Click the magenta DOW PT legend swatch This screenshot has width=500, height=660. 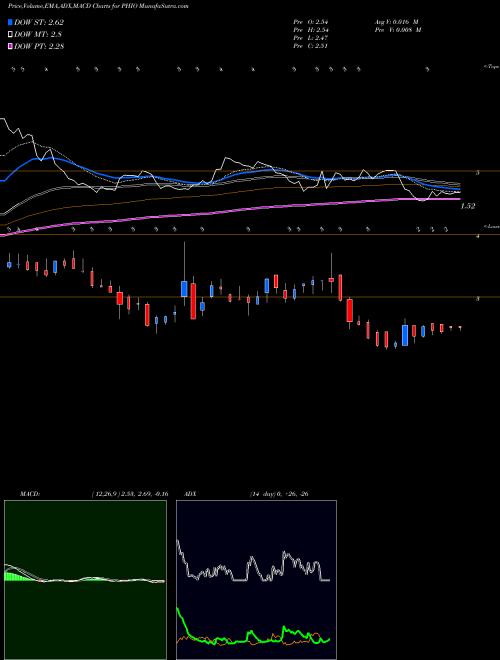click(10, 46)
